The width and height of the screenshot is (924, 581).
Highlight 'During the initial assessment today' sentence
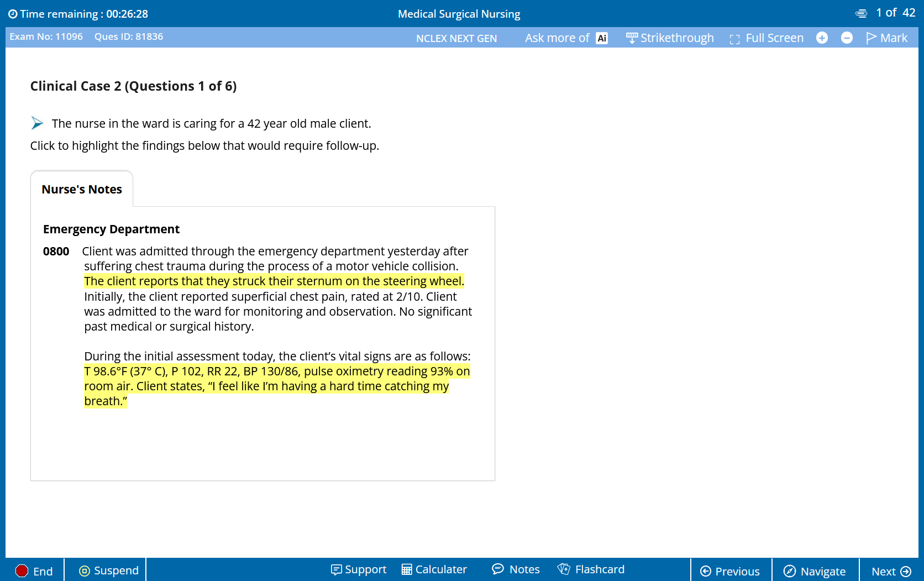(x=277, y=357)
